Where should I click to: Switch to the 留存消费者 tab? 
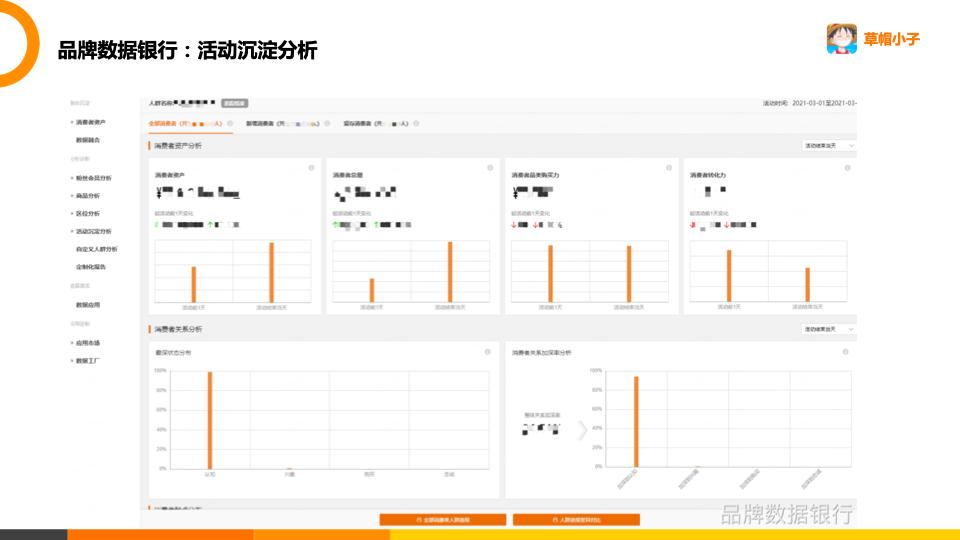(376, 124)
